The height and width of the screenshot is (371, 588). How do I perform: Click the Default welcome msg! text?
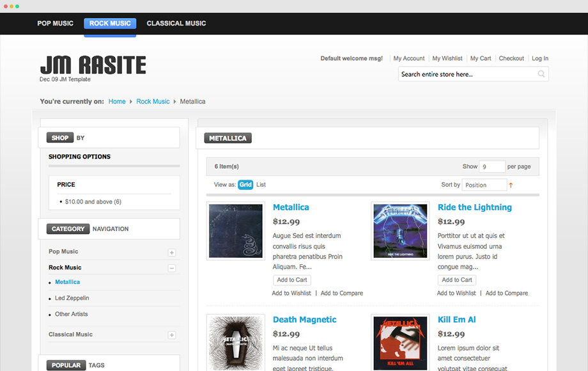pos(352,58)
